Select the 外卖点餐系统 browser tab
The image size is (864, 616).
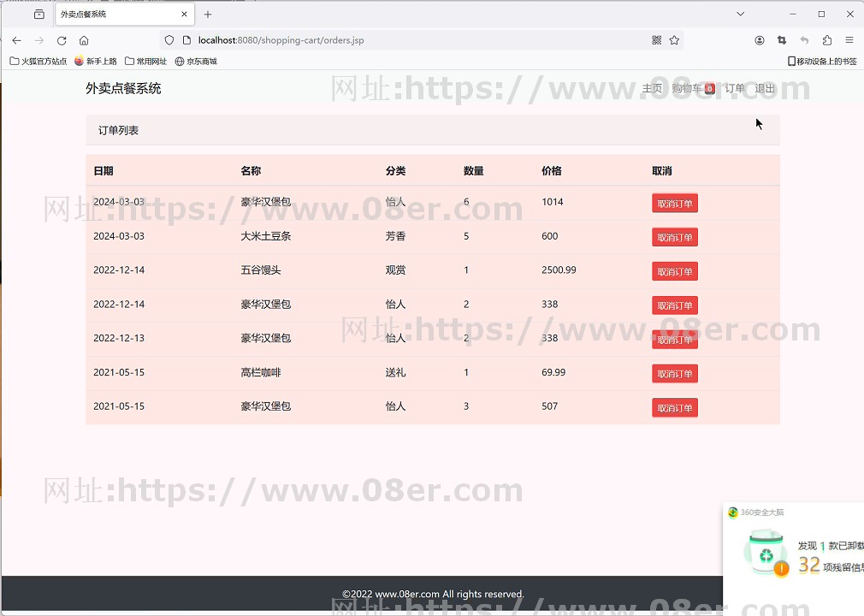(125, 15)
